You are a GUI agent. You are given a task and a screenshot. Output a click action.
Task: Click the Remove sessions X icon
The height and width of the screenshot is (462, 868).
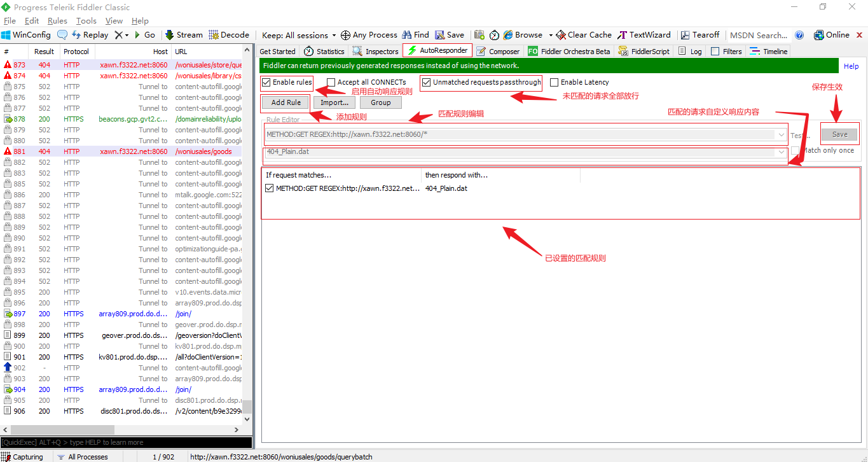click(x=118, y=35)
